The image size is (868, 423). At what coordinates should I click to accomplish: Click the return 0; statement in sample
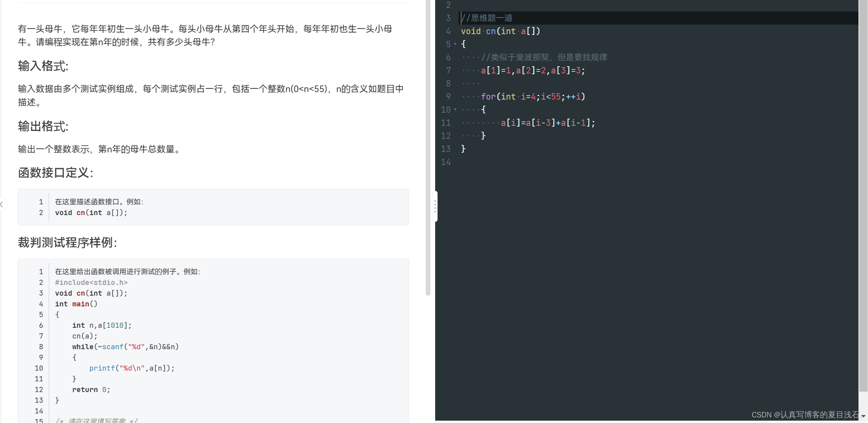91,389
